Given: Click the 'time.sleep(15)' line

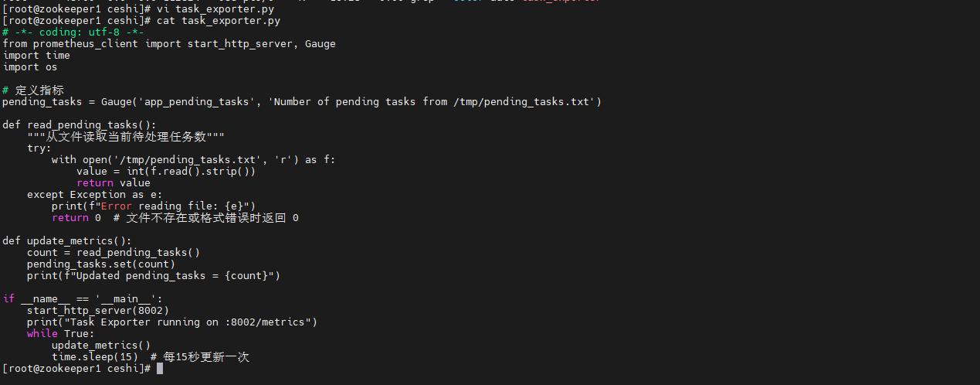Looking at the screenshot, I should (95, 356).
